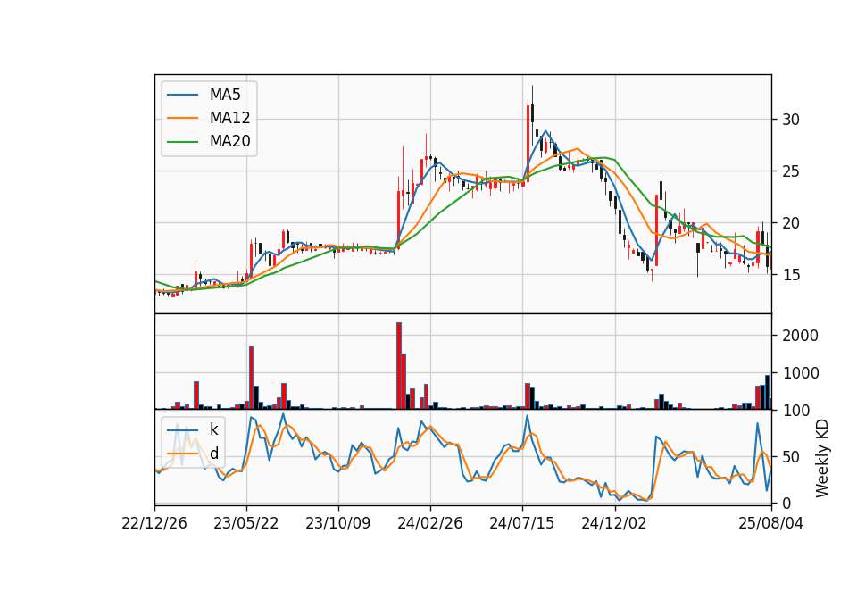Click the green MA20 legend line swatch
This screenshot has width=857, height=616.
(183, 142)
